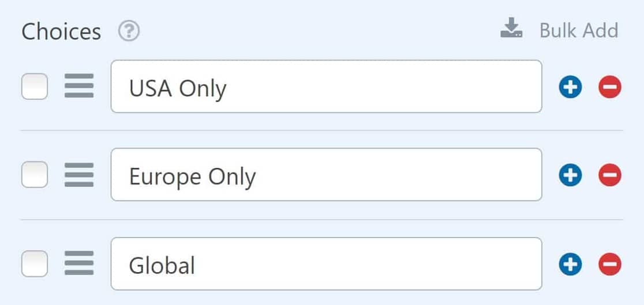Grab the USA Only drag handle
Image resolution: width=644 pixels, height=305 pixels.
79,86
